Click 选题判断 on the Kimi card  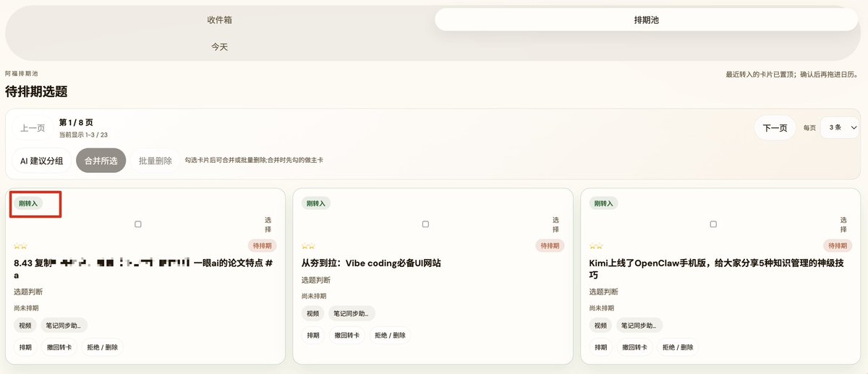(x=604, y=292)
